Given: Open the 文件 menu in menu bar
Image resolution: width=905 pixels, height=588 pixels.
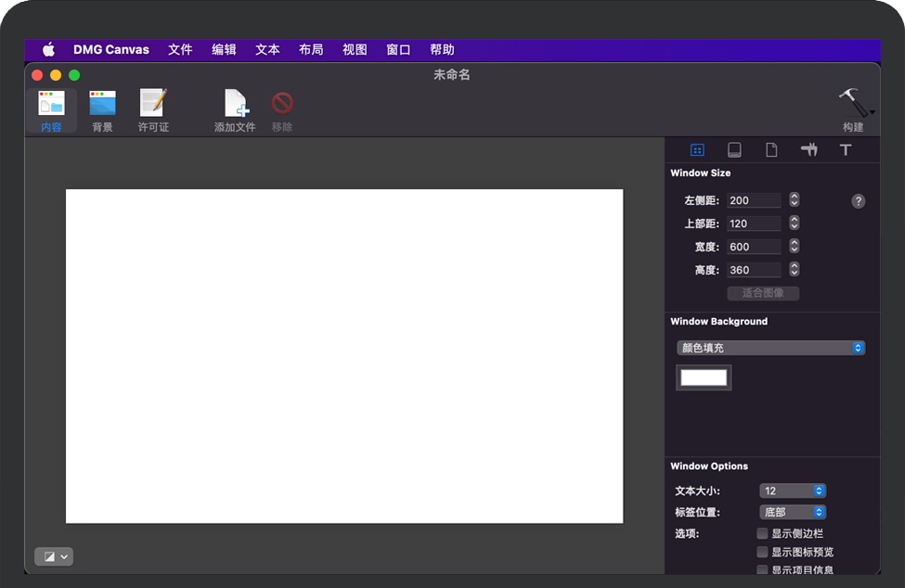Looking at the screenshot, I should [180, 50].
